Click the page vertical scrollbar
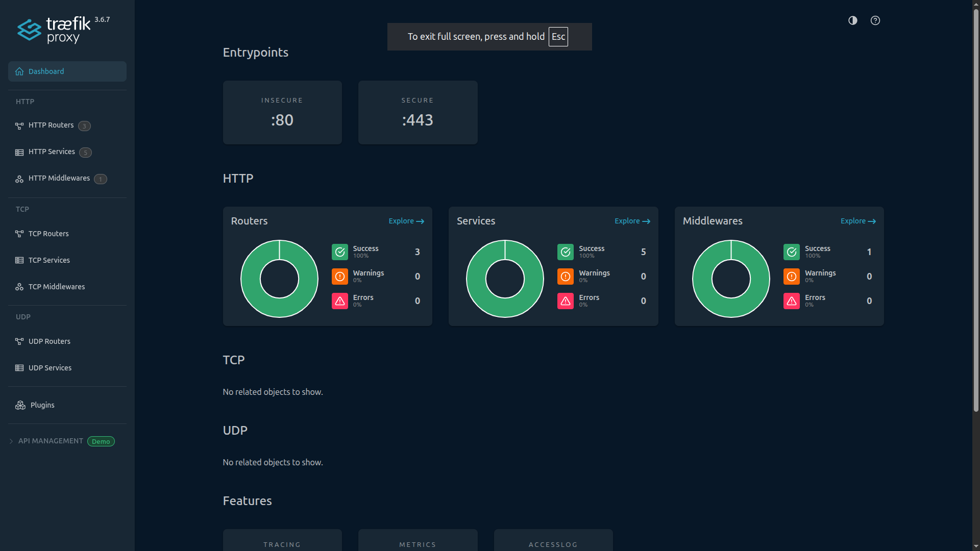980x551 pixels. point(975,204)
